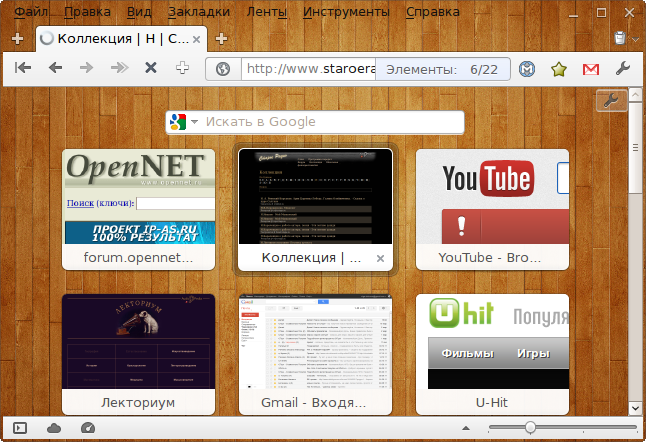Click the scrollbar down arrow

click(x=635, y=408)
